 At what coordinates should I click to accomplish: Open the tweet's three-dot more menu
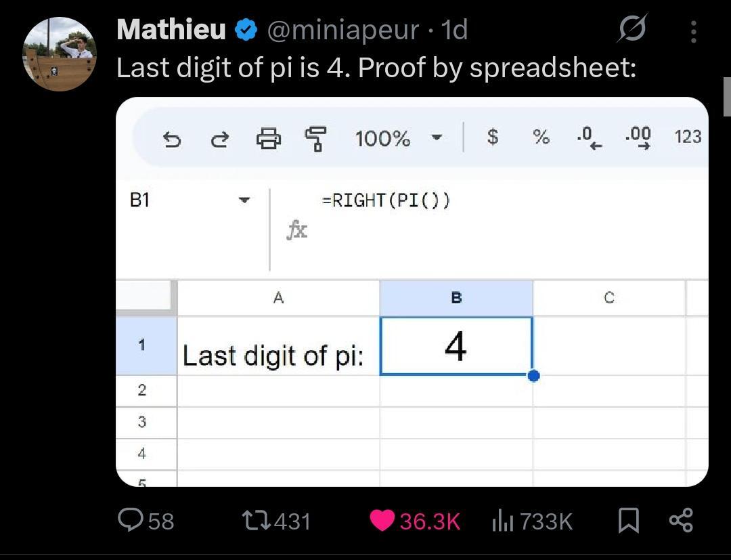pyautogui.click(x=693, y=31)
